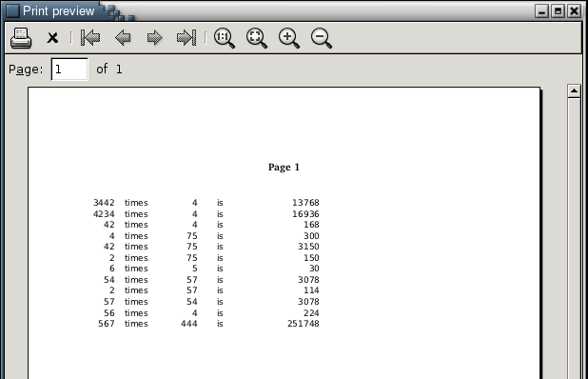Screen dimensions: 588x379
Task: Focus the Page number input field
Action: click(x=69, y=70)
